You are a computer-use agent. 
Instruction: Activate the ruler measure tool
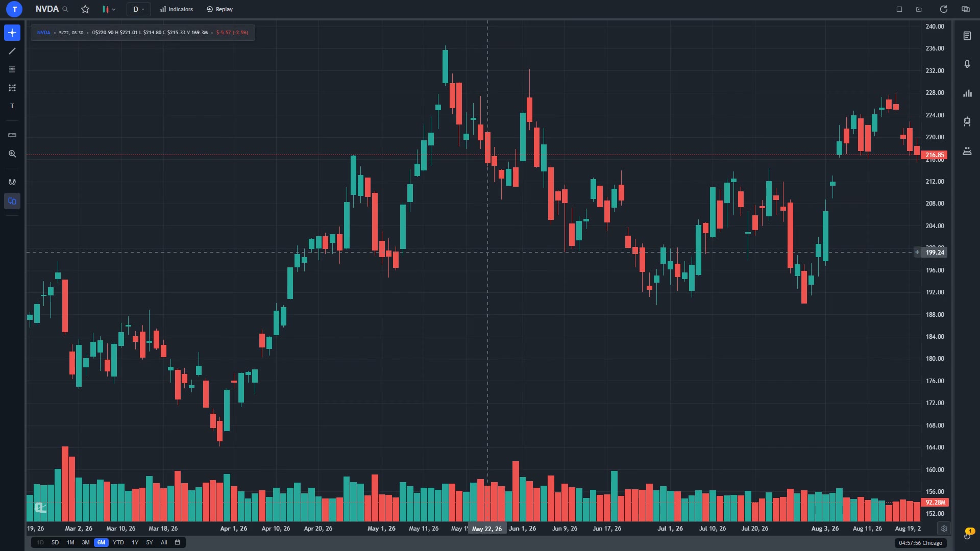pos(12,135)
